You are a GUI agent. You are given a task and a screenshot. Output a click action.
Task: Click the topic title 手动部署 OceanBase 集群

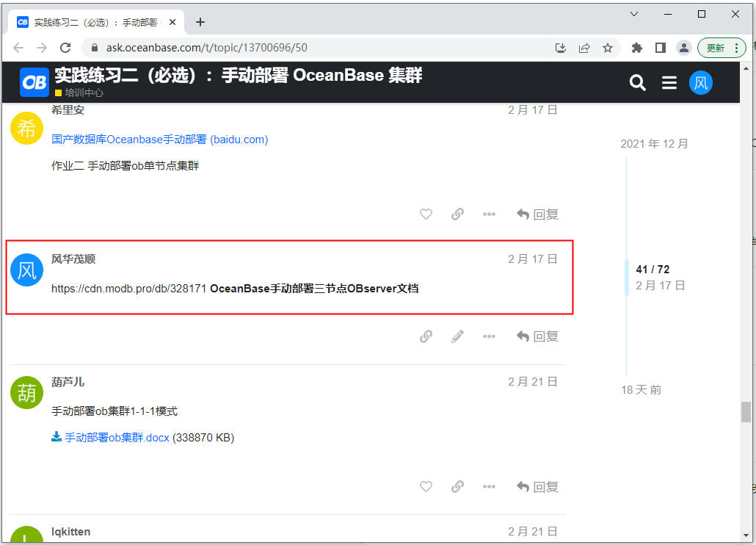pyautogui.click(x=239, y=75)
